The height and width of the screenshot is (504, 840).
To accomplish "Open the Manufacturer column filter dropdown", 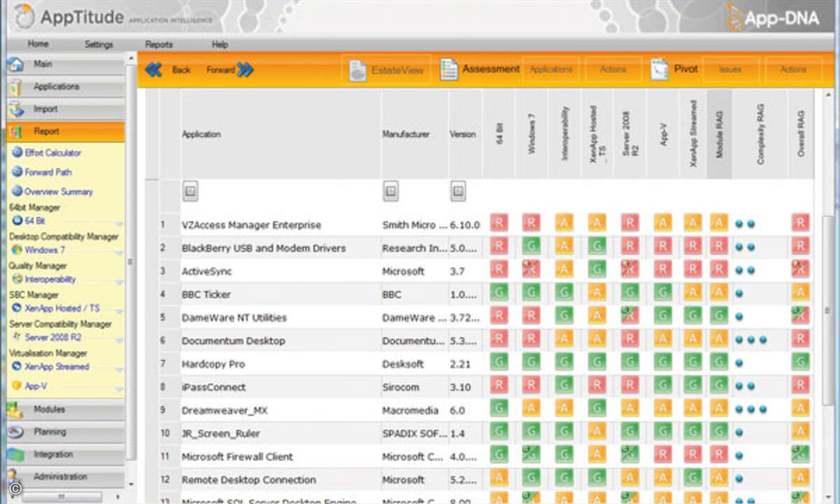I will tap(391, 190).
